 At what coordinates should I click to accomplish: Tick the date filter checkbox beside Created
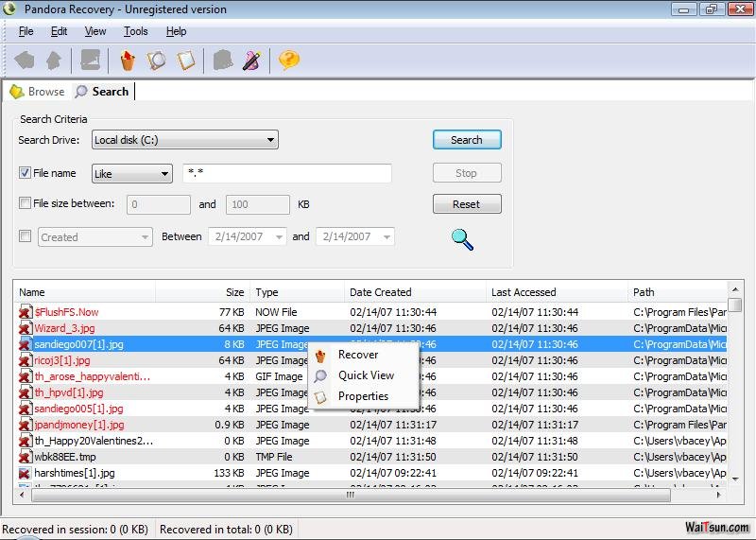pos(26,236)
